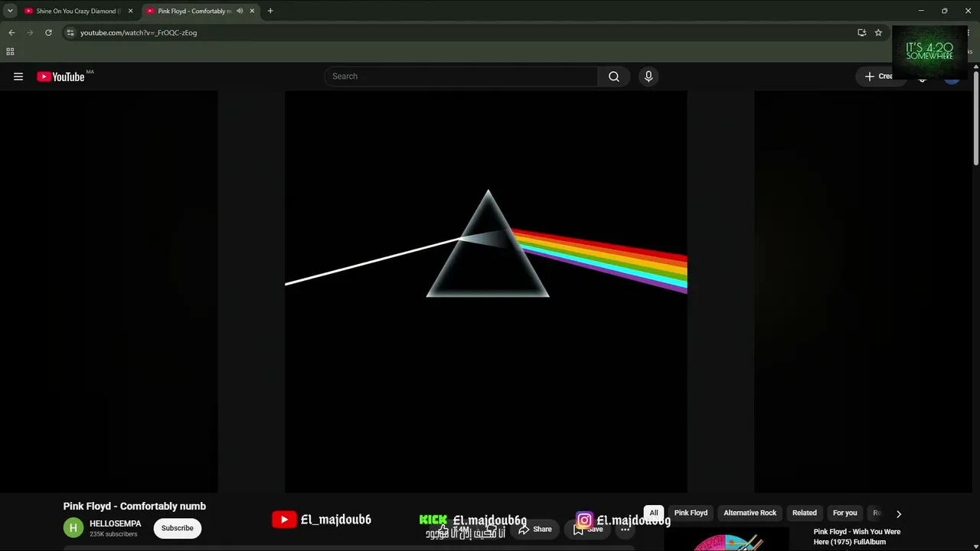980x551 pixels.
Task: Select the Pink Floyd - Comfortably numb tab
Action: pos(201,11)
